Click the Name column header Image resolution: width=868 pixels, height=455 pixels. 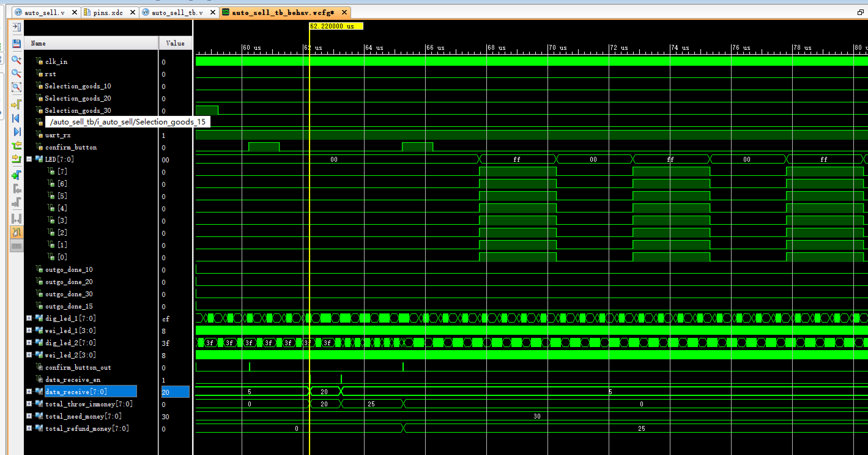(x=91, y=43)
